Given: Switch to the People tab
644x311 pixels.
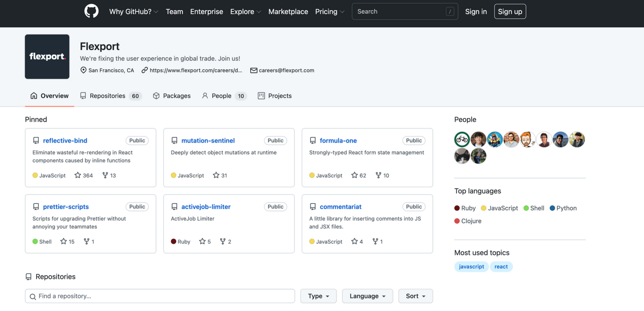Looking at the screenshot, I should [x=224, y=96].
